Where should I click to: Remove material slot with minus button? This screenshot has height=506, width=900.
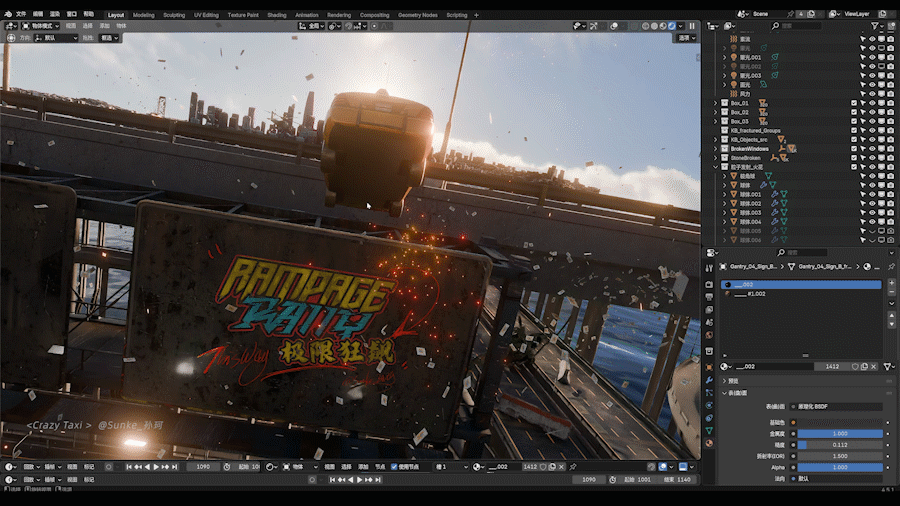(x=891, y=292)
